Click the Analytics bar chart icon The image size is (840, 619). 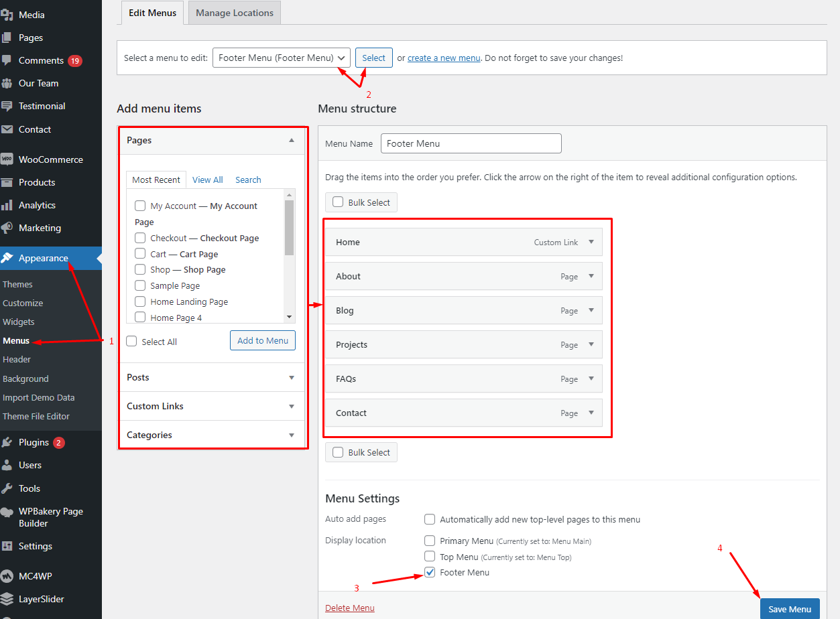(7, 205)
